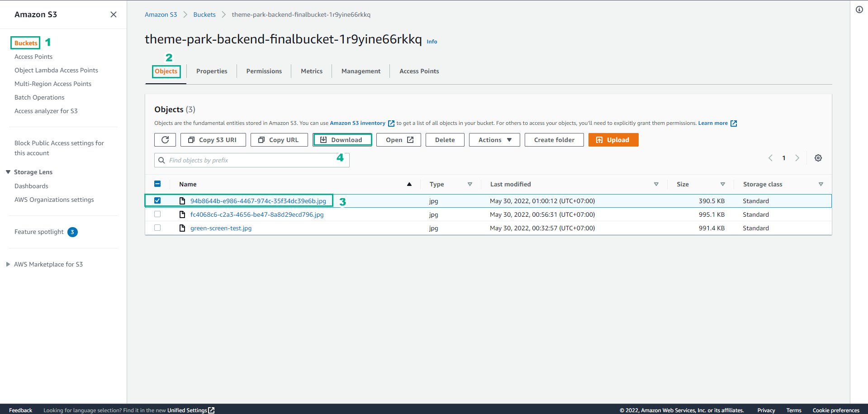Image resolution: width=868 pixels, height=414 pixels.
Task: Open Block Public Access settings for this account
Action: [x=59, y=148]
